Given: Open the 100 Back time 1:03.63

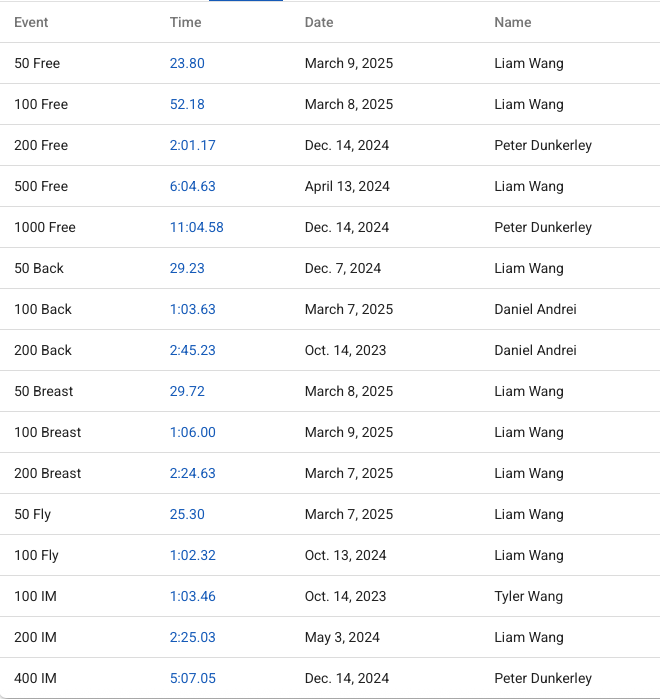Looking at the screenshot, I should coord(192,309).
